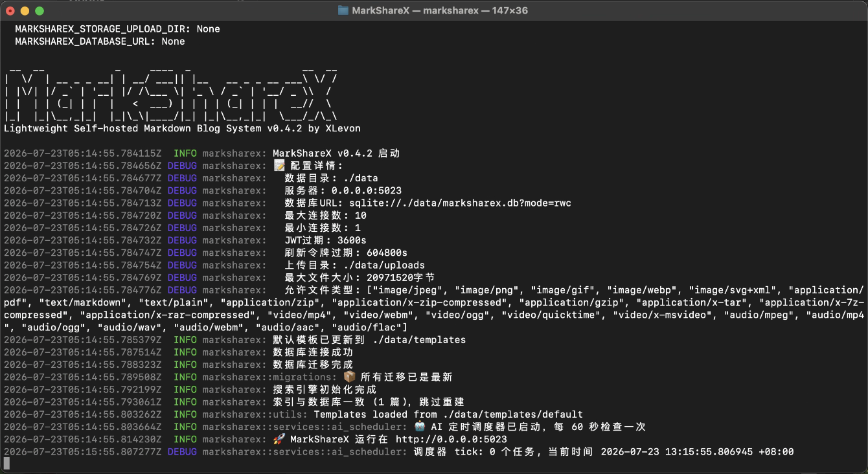The image size is (868, 474).
Task: Click the folder icon in the title bar
Action: pyautogui.click(x=343, y=10)
